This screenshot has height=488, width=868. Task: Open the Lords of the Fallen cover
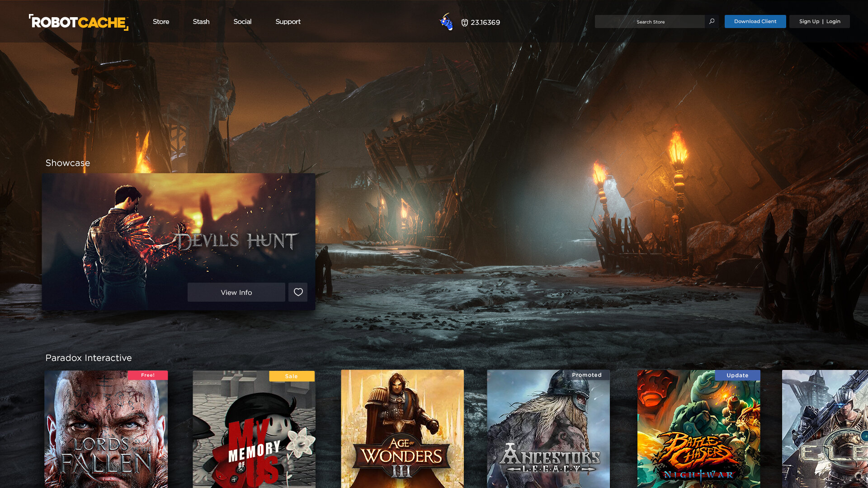(x=106, y=429)
